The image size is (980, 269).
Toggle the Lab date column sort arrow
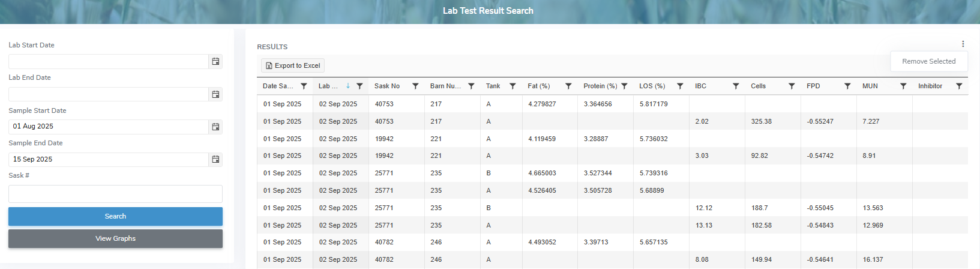347,86
